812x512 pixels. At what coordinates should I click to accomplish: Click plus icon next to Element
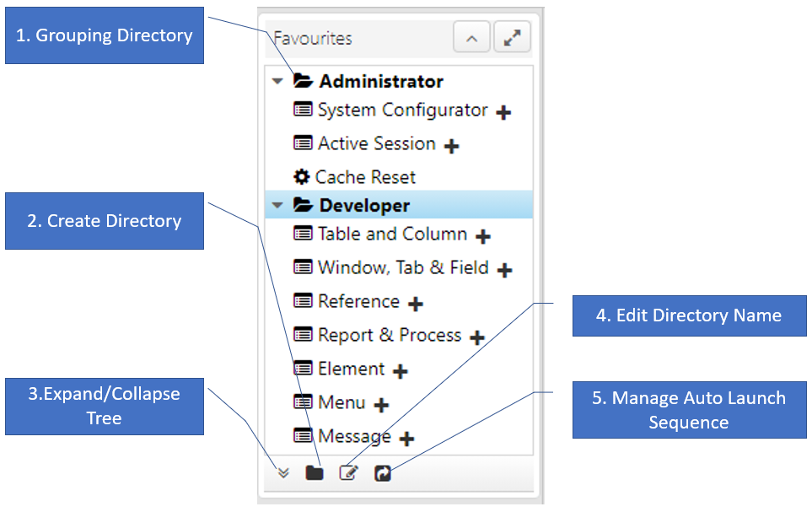tap(401, 371)
